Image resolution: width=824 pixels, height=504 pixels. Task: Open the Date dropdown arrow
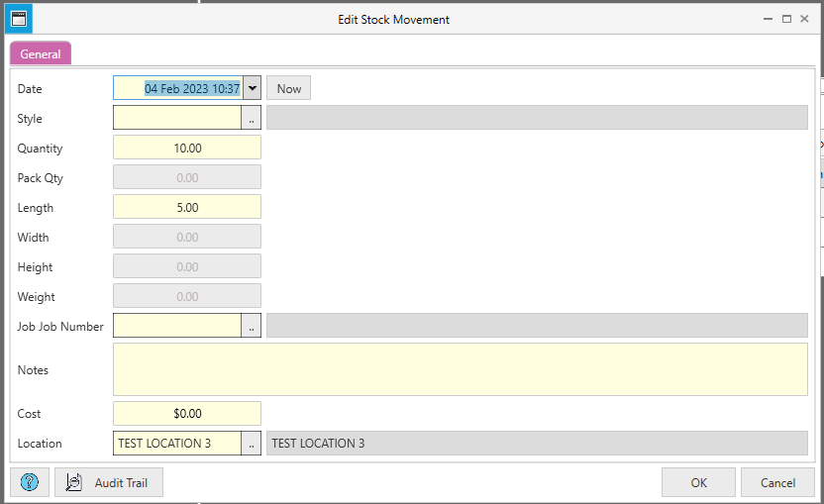coord(253,88)
